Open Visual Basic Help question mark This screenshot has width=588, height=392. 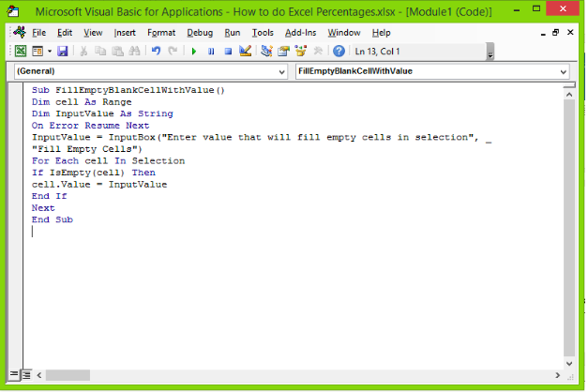click(x=339, y=51)
